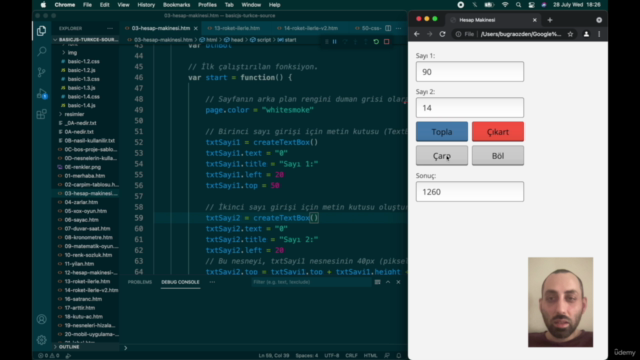Close the 03-hesap-makinesi.htm tab
The image size is (640, 360).
click(x=196, y=28)
